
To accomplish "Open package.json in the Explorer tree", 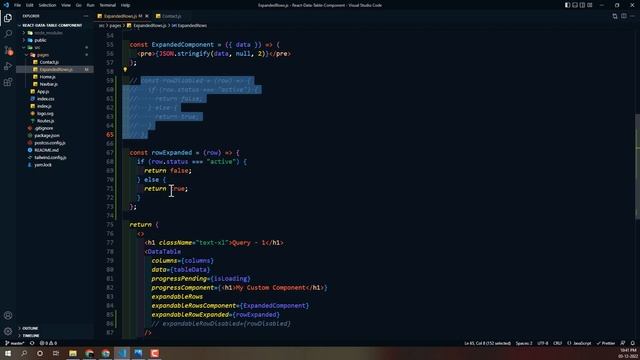I will (x=47, y=136).
